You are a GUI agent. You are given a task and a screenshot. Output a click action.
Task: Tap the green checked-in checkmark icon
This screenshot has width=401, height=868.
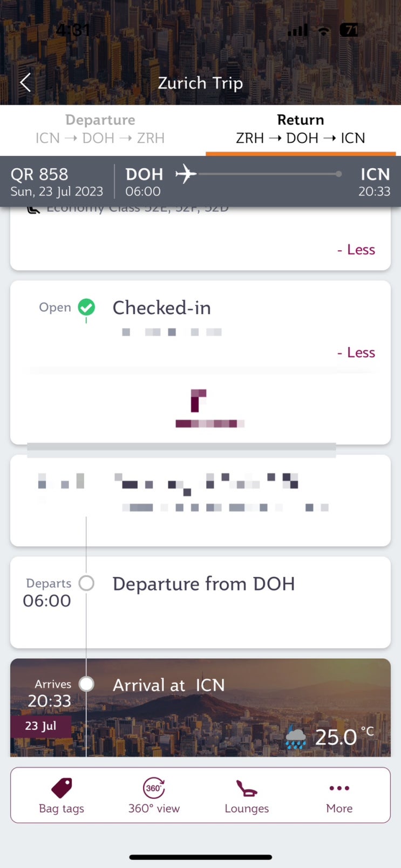[x=86, y=307]
